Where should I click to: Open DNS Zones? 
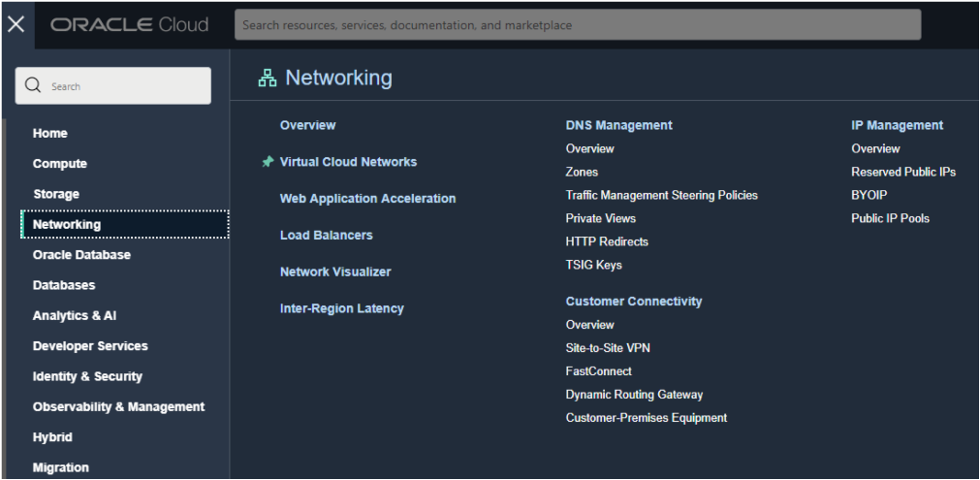click(582, 172)
